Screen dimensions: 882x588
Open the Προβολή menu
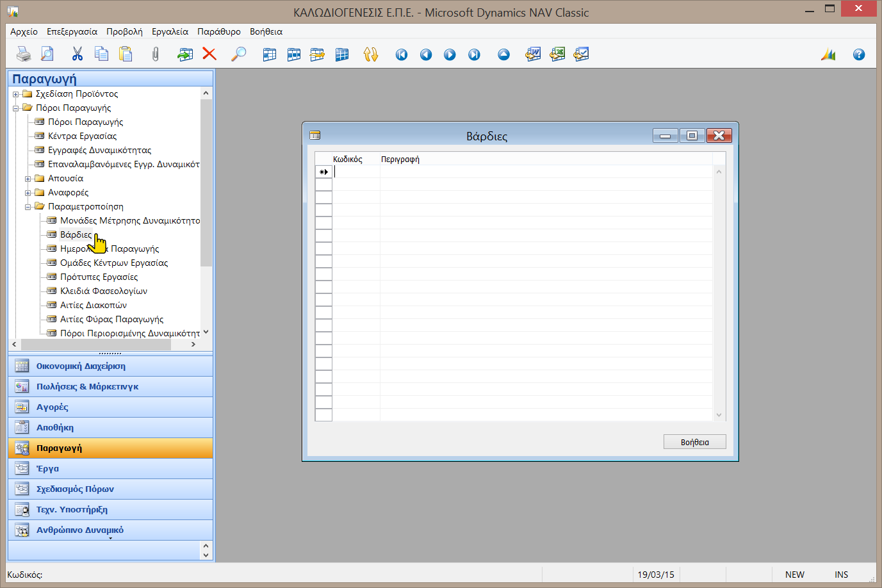[x=125, y=31]
